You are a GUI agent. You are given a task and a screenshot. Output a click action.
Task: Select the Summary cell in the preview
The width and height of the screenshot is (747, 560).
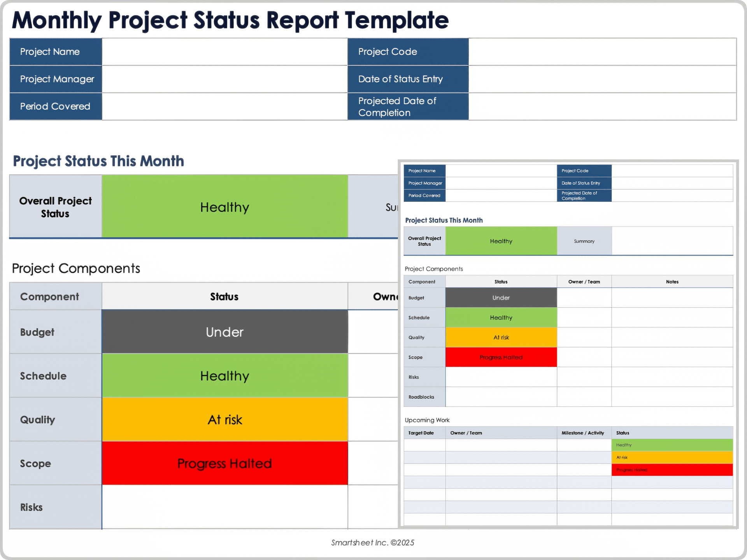pos(584,241)
